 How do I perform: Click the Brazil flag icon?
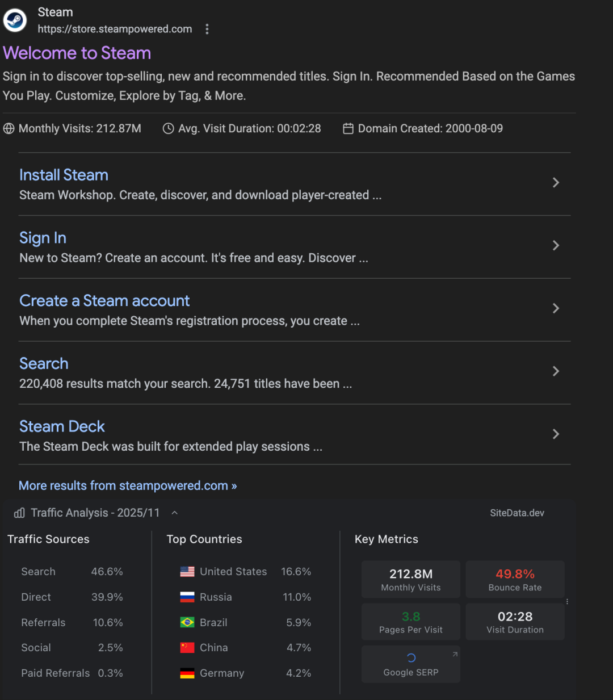187,622
